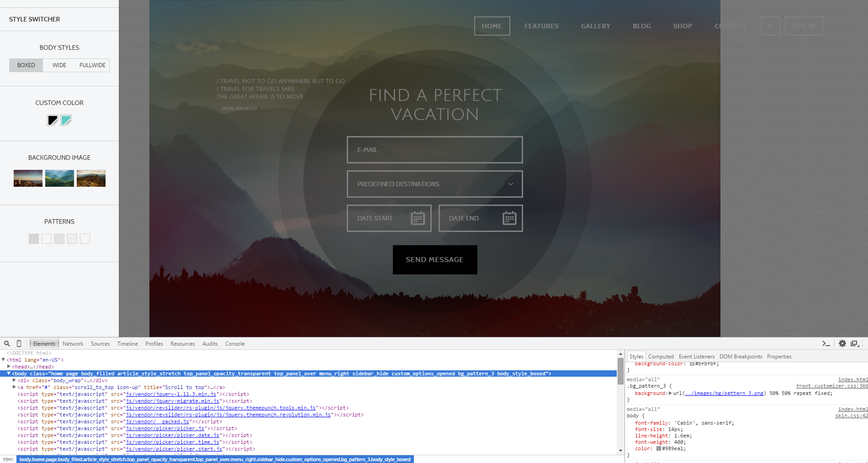Toggle the device mode phone icon
The image size is (868, 463).
click(19, 344)
